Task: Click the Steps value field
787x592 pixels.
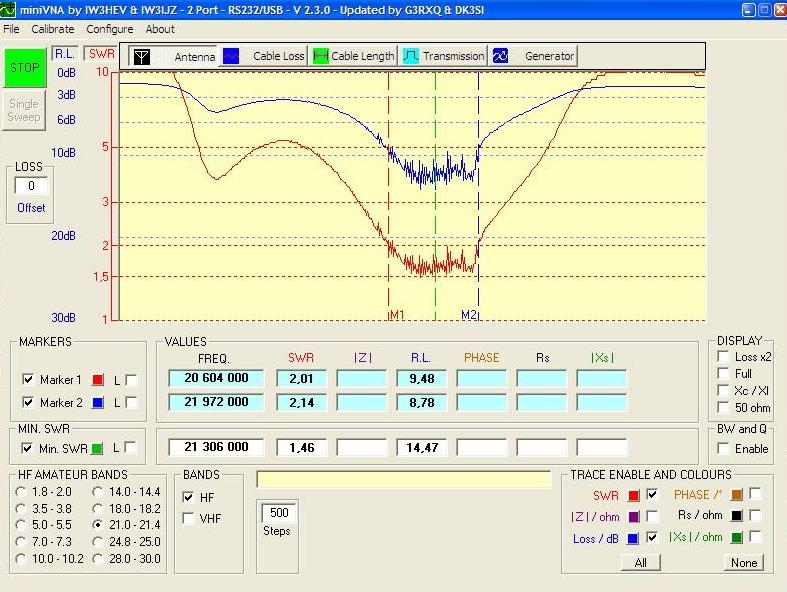Action: point(278,513)
